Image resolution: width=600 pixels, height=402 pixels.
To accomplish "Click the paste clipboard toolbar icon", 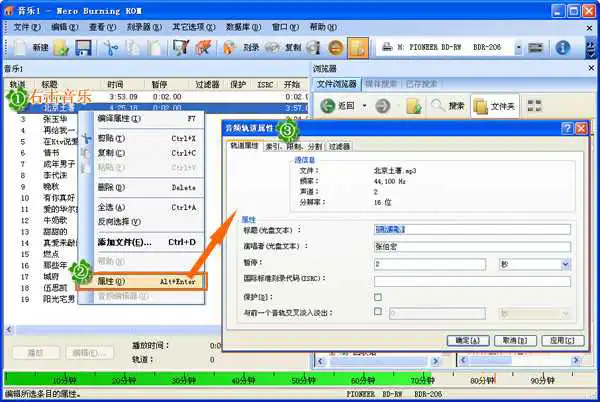I will pyautogui.click(x=155, y=47).
